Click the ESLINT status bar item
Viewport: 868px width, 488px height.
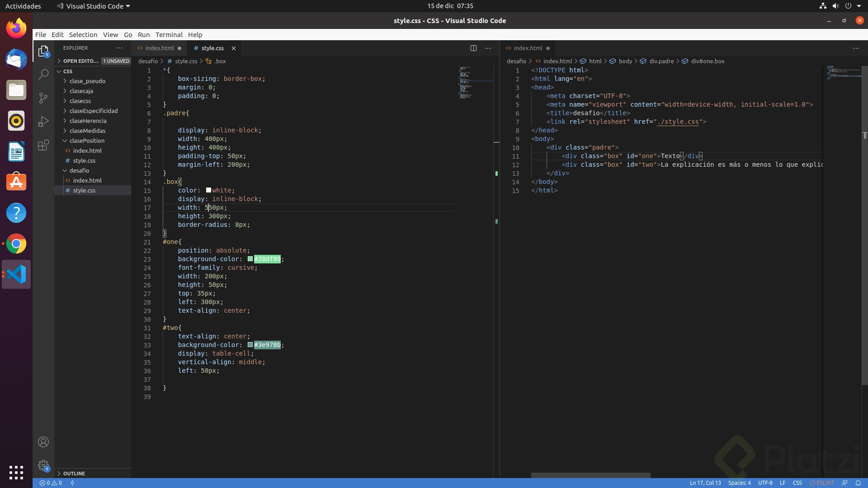coord(822,483)
